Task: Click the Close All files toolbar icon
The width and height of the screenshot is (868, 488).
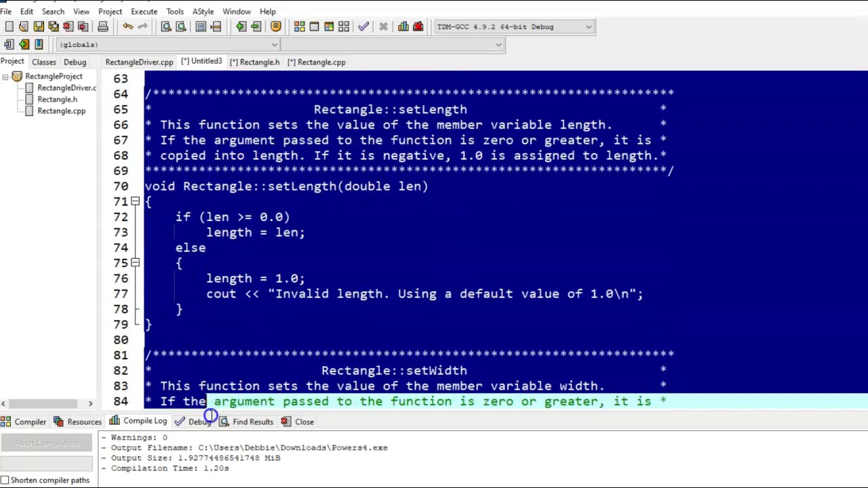Action: 83,26
